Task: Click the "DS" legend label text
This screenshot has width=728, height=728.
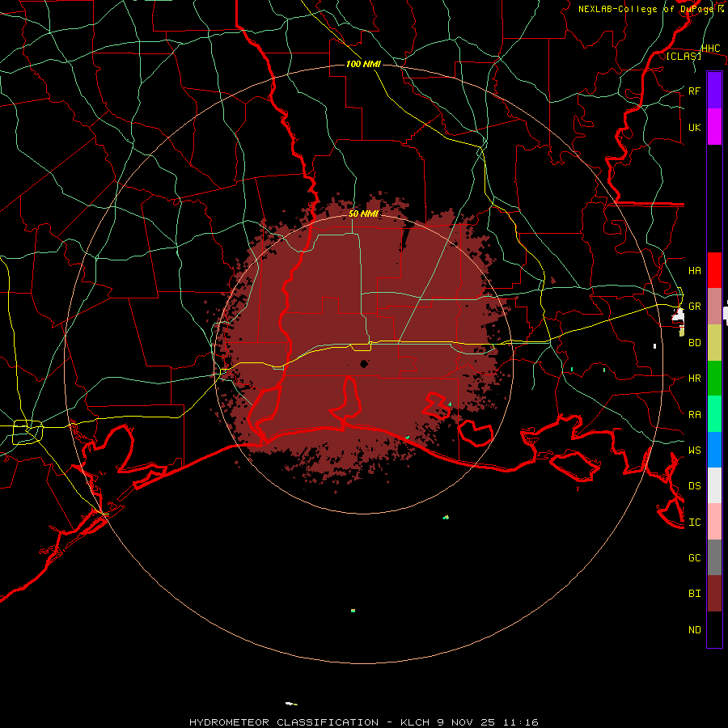Action: pyautogui.click(x=694, y=486)
